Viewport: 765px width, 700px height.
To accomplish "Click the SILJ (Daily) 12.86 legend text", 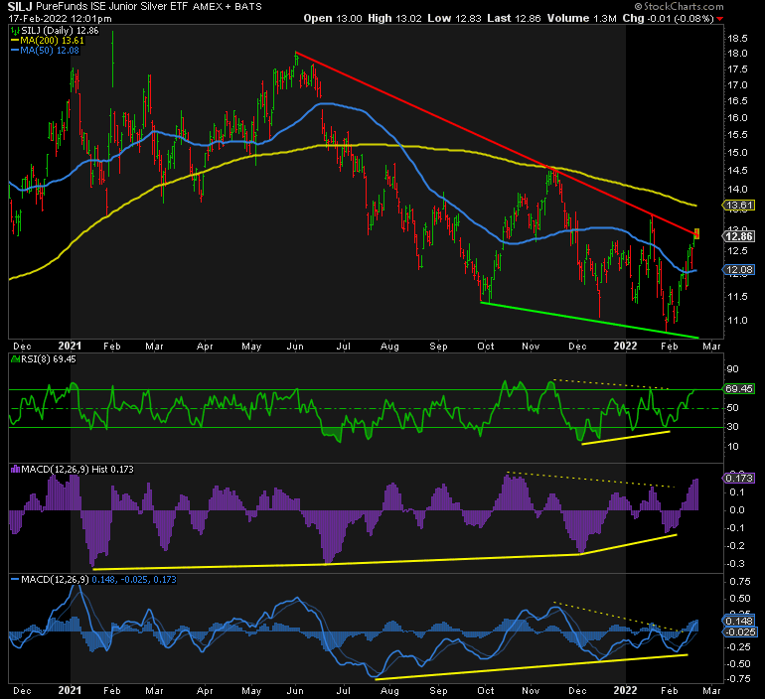I will point(60,31).
